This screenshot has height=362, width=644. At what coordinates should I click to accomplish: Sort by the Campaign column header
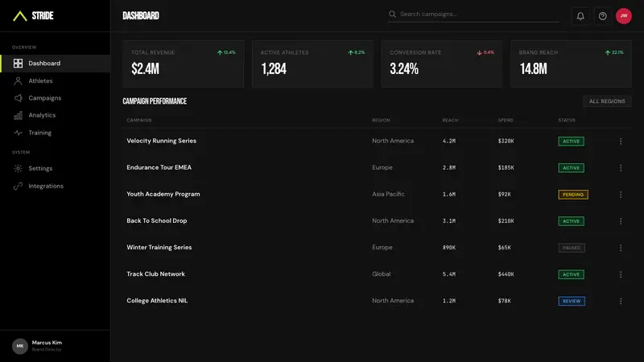click(x=138, y=120)
